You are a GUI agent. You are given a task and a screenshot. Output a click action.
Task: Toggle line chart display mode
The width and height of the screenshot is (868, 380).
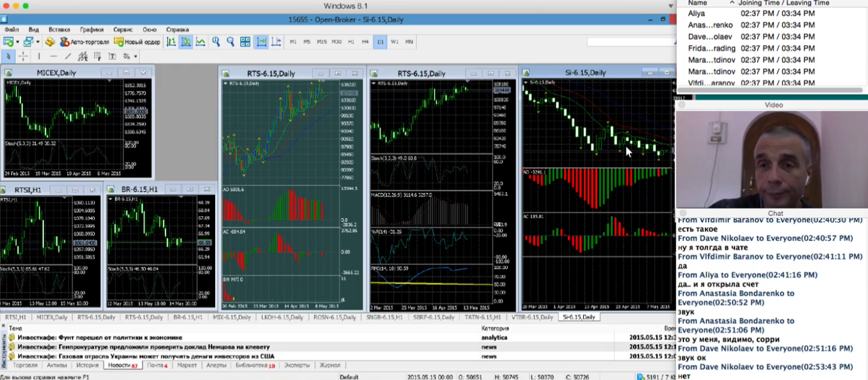pos(201,42)
